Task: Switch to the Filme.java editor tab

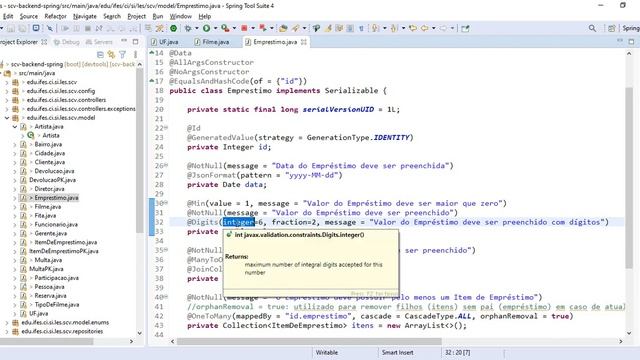Action: 212,42
